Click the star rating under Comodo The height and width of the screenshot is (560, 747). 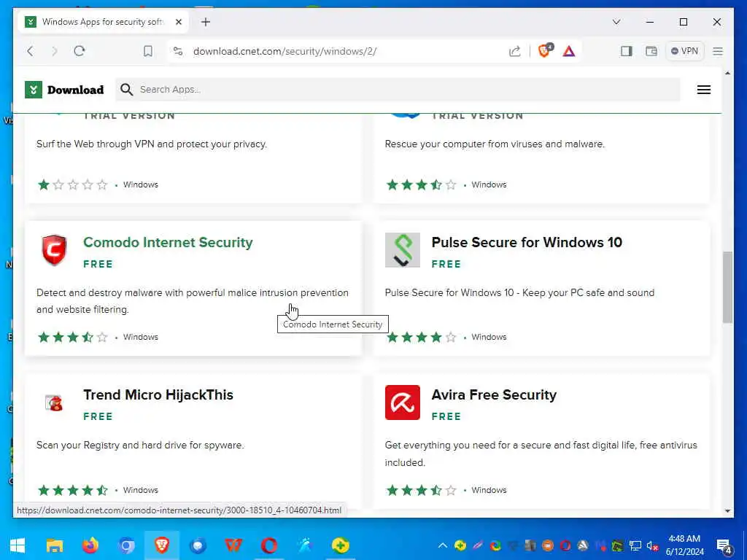click(x=73, y=337)
